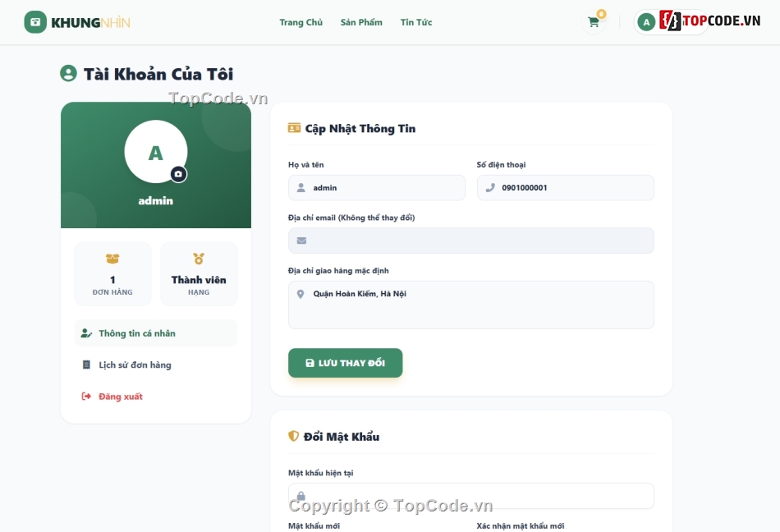
Task: Click the Địa chỉ giao hàng mặc định label
Action: click(338, 270)
